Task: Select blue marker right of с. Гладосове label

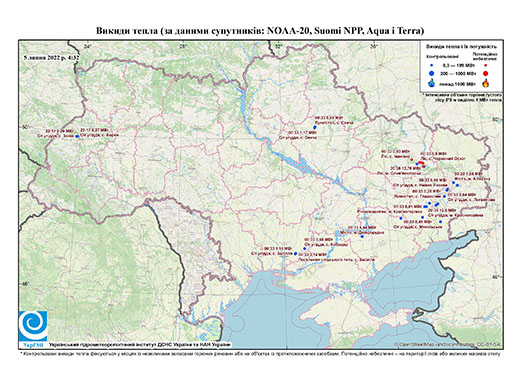Action: click(x=444, y=196)
